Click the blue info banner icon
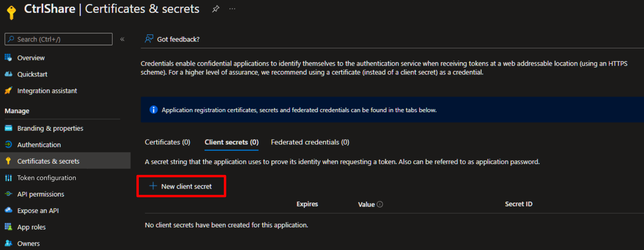The width and height of the screenshot is (644, 250). [x=154, y=110]
